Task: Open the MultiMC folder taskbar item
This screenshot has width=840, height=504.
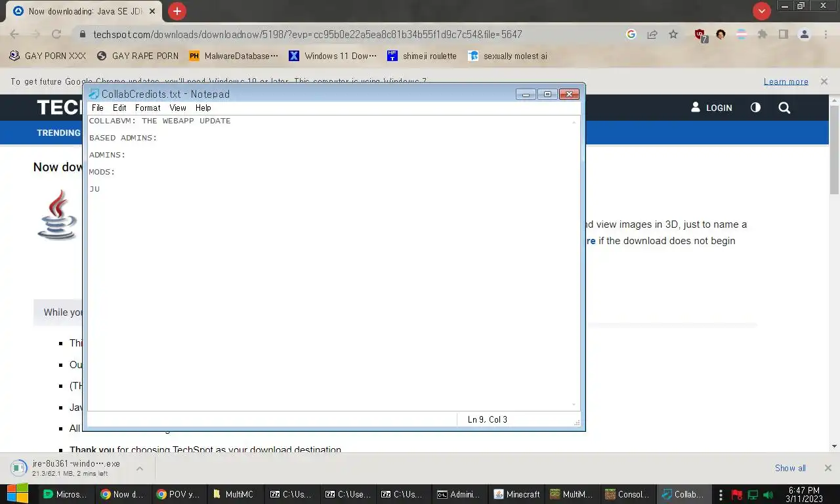Action: pos(236,494)
